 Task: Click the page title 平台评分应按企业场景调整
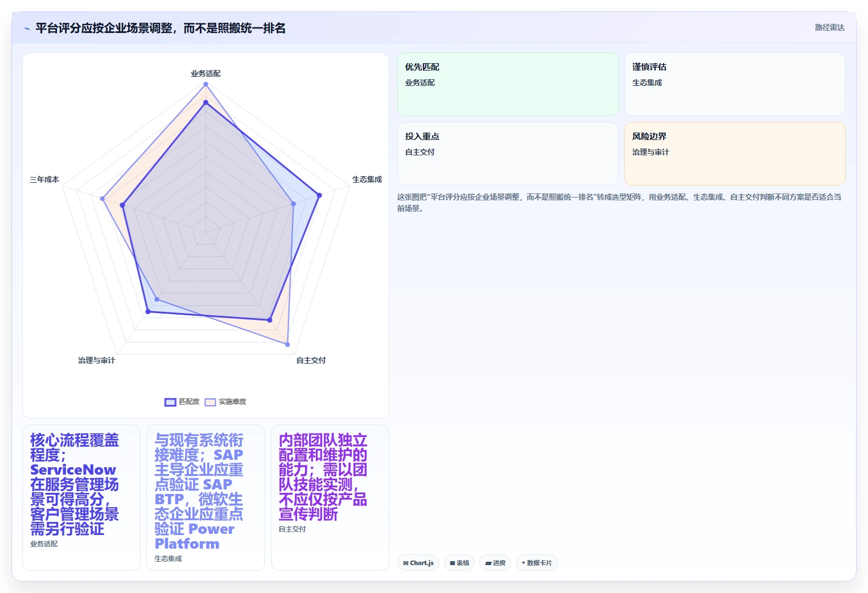coord(161,28)
